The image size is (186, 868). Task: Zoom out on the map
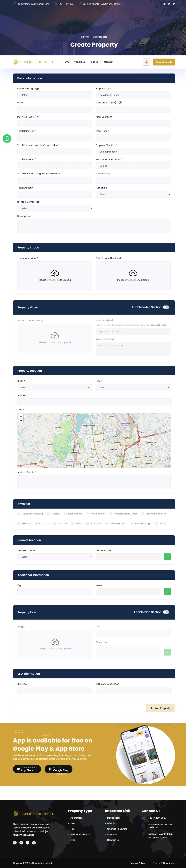click(x=21, y=421)
